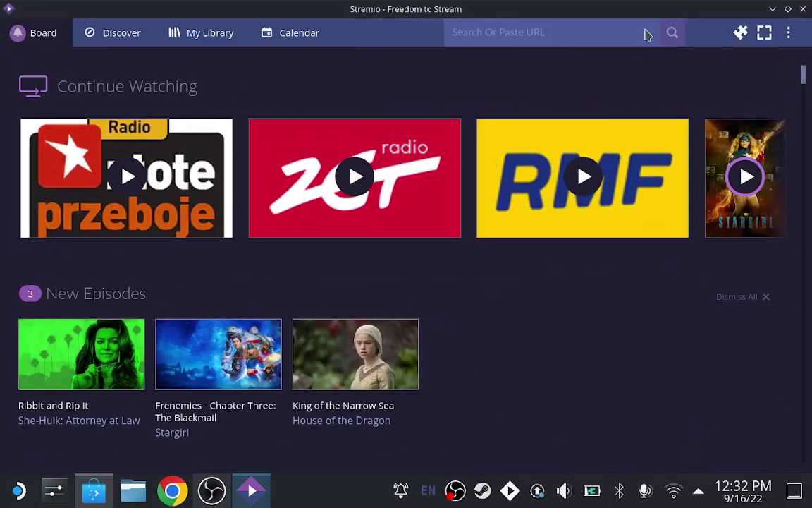
Task: Click the show desktop button
Action: coord(794,490)
